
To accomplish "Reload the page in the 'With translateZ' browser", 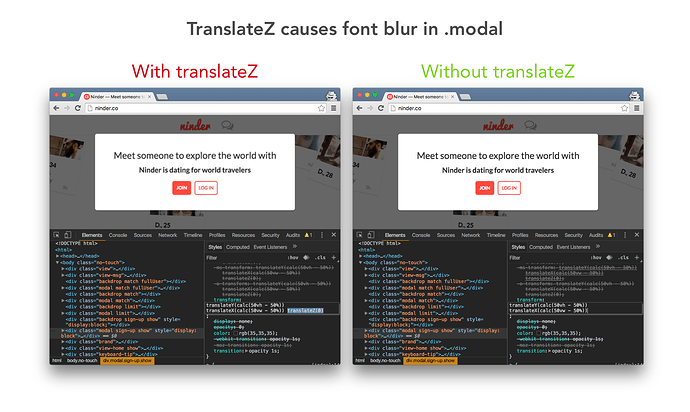I will (79, 107).
